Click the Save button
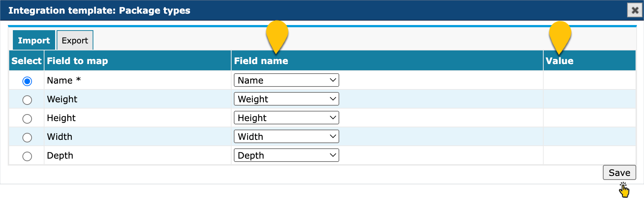644x198 pixels. tap(619, 172)
